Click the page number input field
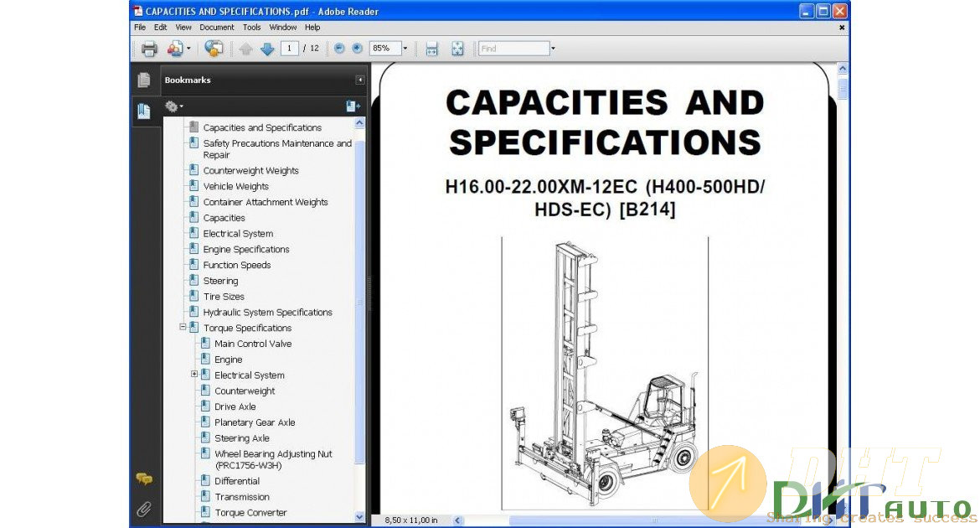The width and height of the screenshot is (980, 528). pyautogui.click(x=289, y=48)
